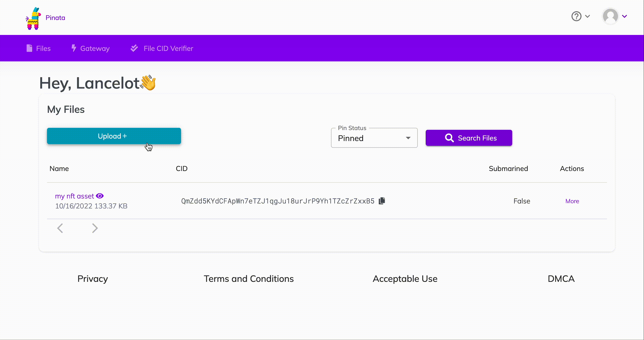This screenshot has width=644, height=340.
Task: Toggle preview visibility on my nft asset
Action: click(100, 196)
